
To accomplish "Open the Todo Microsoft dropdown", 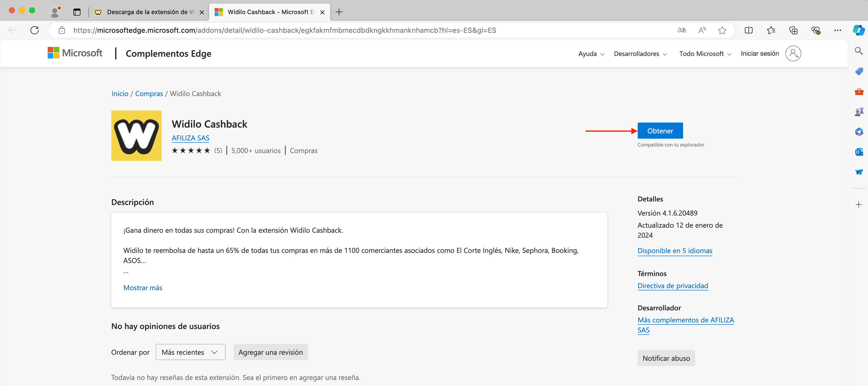I will [x=705, y=53].
